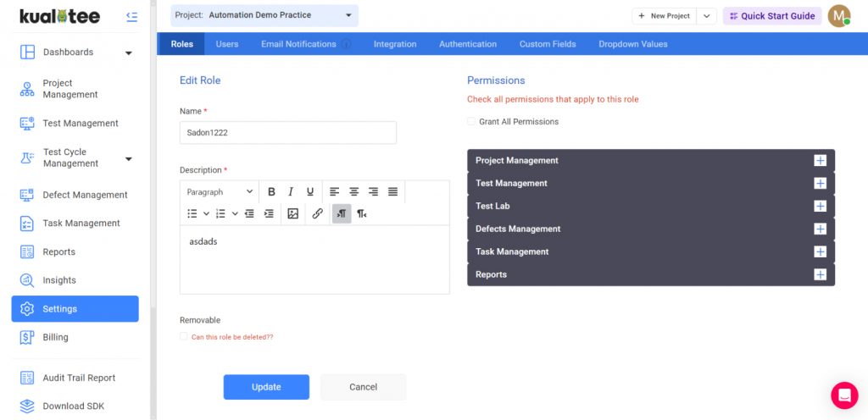Screen dimensions: 868x420
Task: Switch to the Users tab
Action: click(x=226, y=44)
